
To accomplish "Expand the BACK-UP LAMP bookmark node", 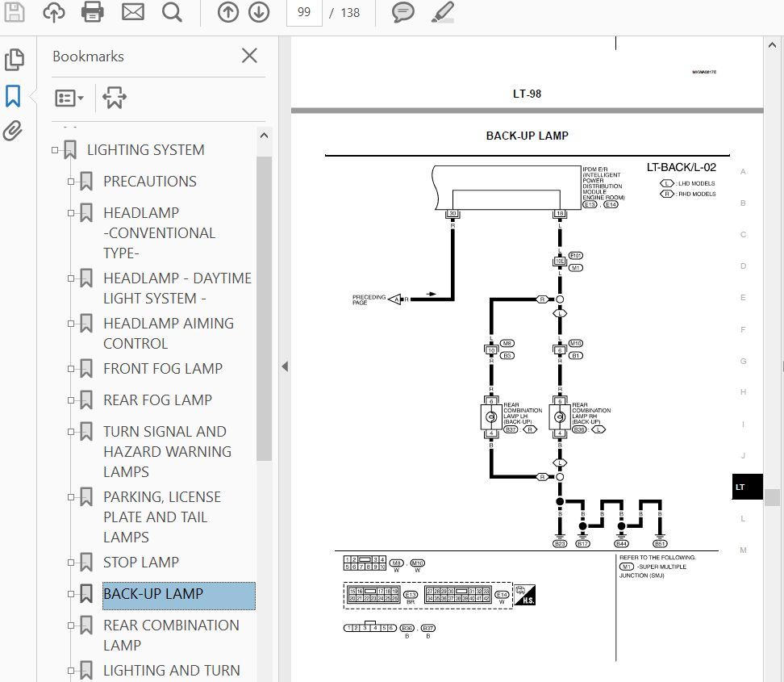I will (71, 594).
